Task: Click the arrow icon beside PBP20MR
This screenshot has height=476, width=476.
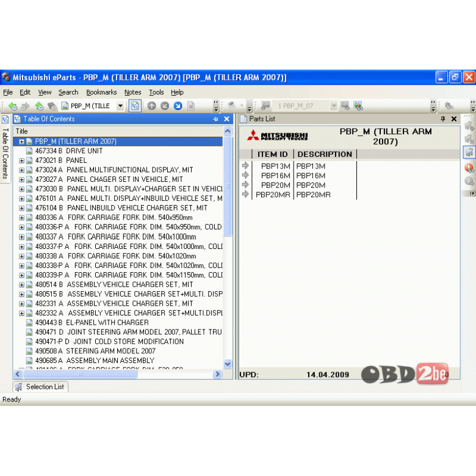Action: click(245, 194)
